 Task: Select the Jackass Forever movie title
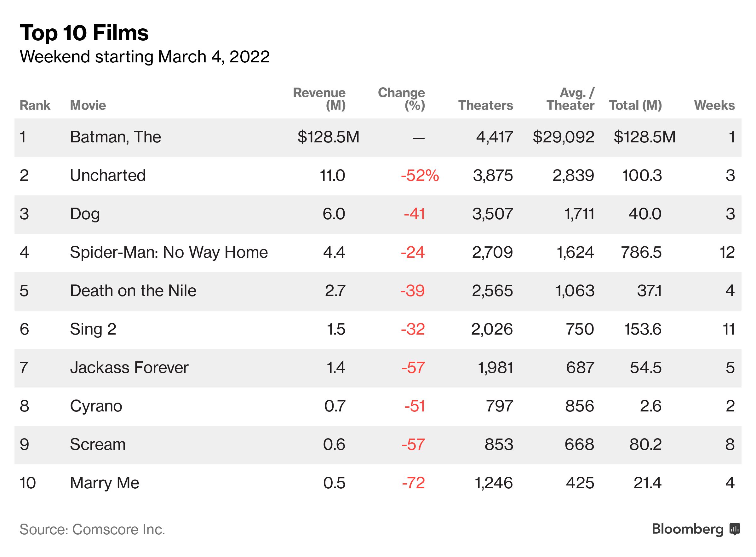pos(129,368)
